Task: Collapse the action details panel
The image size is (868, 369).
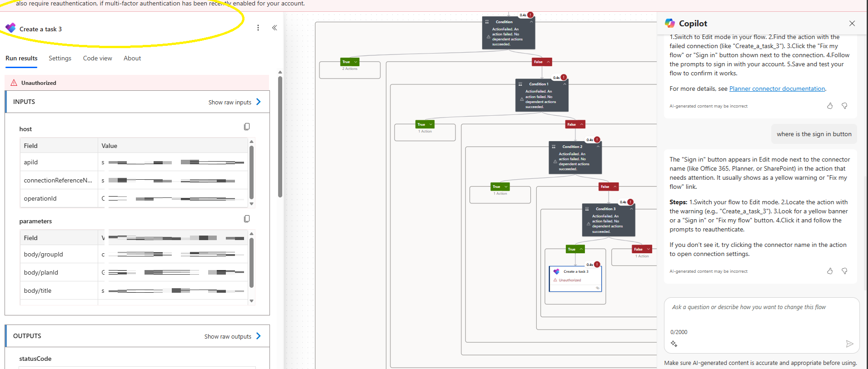Action: 274,28
